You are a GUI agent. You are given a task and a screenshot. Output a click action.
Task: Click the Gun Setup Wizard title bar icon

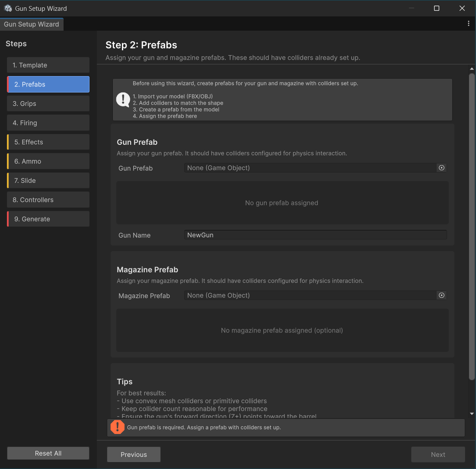(8, 8)
